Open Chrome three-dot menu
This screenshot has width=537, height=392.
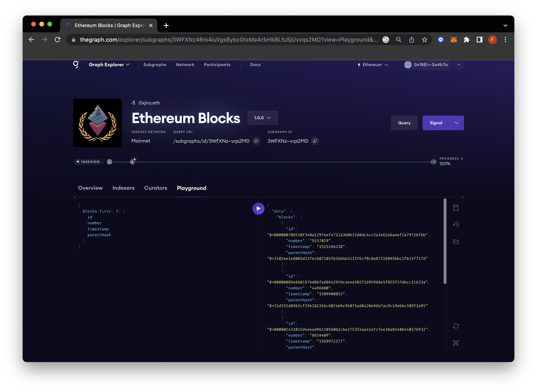click(x=505, y=40)
